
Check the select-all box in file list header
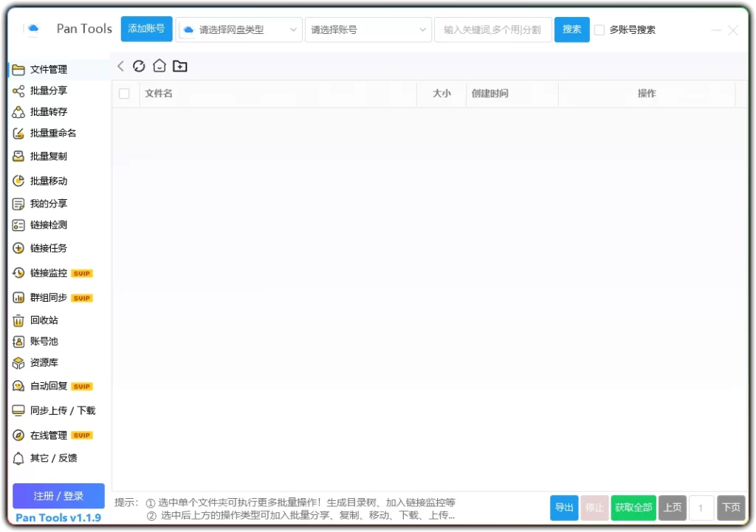point(124,94)
